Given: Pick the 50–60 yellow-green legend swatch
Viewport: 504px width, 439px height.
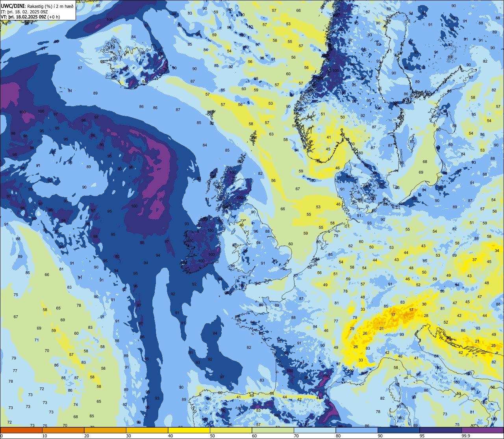Looking at the screenshot, I should tap(231, 430).
